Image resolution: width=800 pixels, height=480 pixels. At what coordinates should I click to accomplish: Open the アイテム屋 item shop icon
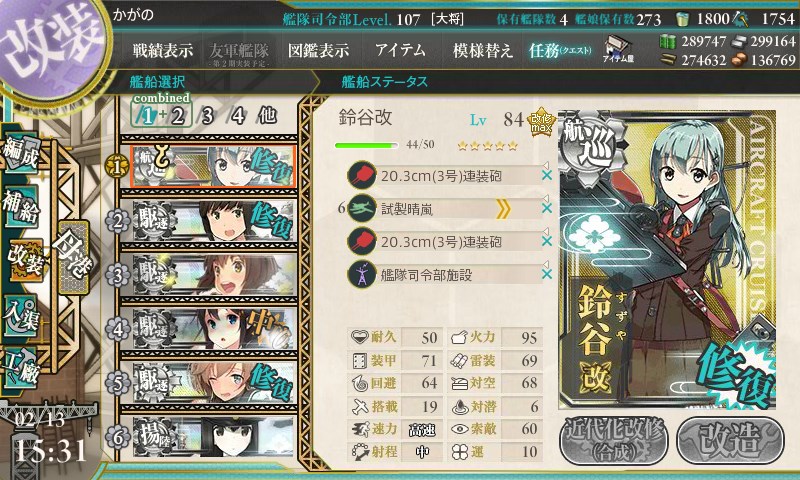(618, 49)
